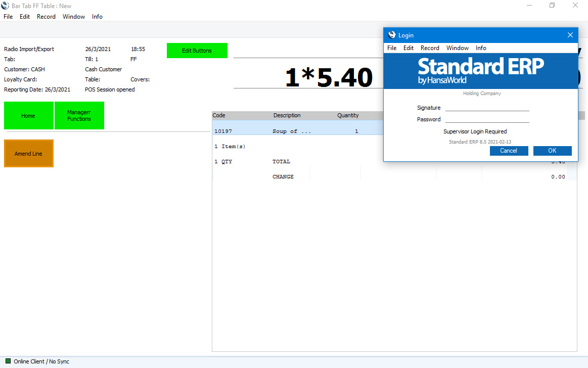588x368 pixels.
Task: Open File menu in main window
Action: pyautogui.click(x=8, y=17)
